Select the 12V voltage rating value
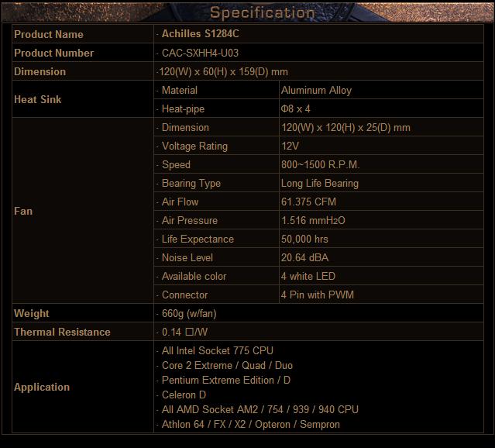 click(290, 146)
